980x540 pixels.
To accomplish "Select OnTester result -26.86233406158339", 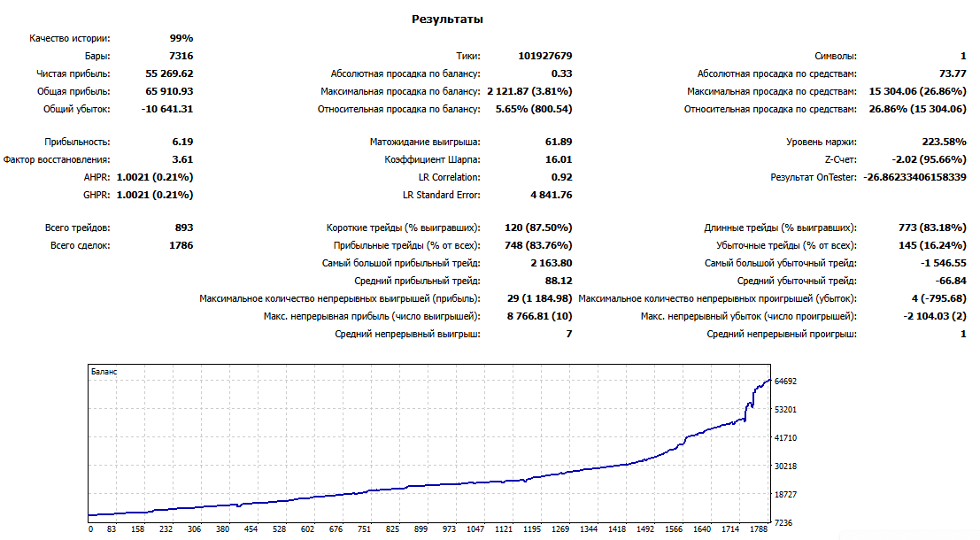I will pyautogui.click(x=915, y=177).
